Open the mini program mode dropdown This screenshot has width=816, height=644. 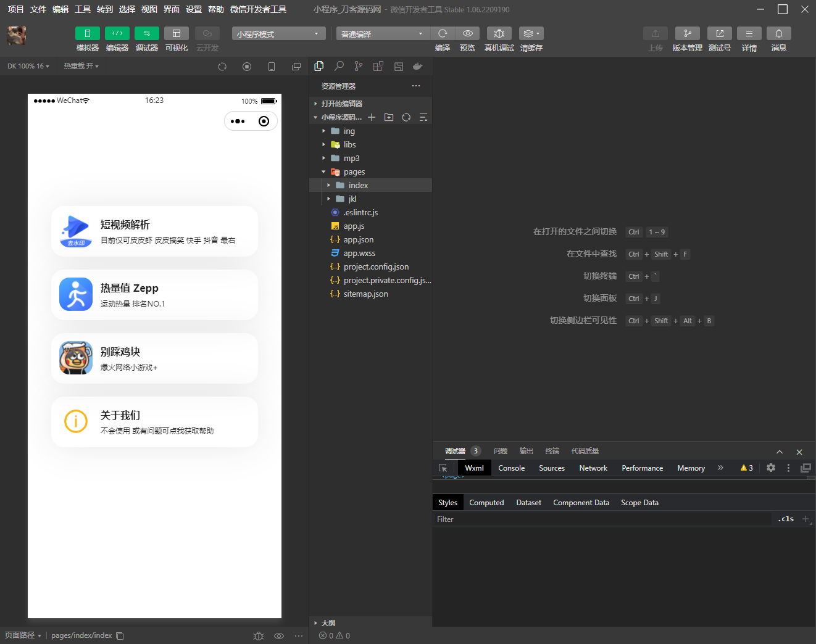[x=278, y=34]
